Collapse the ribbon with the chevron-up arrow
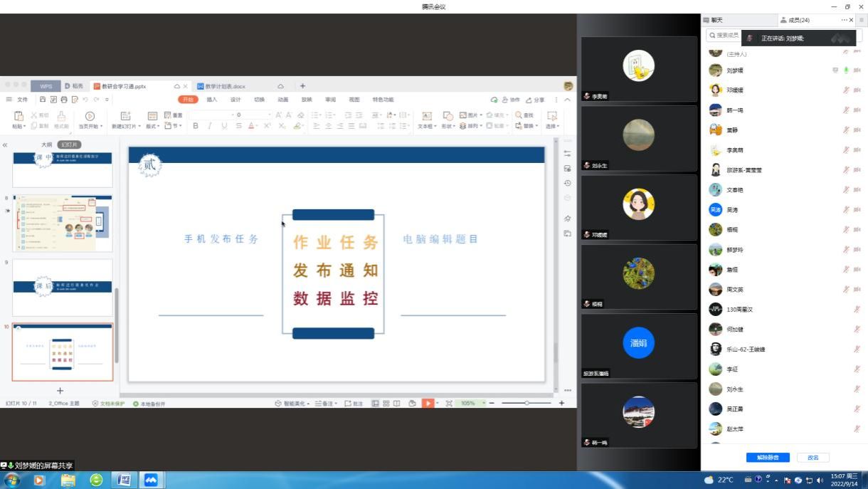The width and height of the screenshot is (868, 489). pyautogui.click(x=568, y=100)
